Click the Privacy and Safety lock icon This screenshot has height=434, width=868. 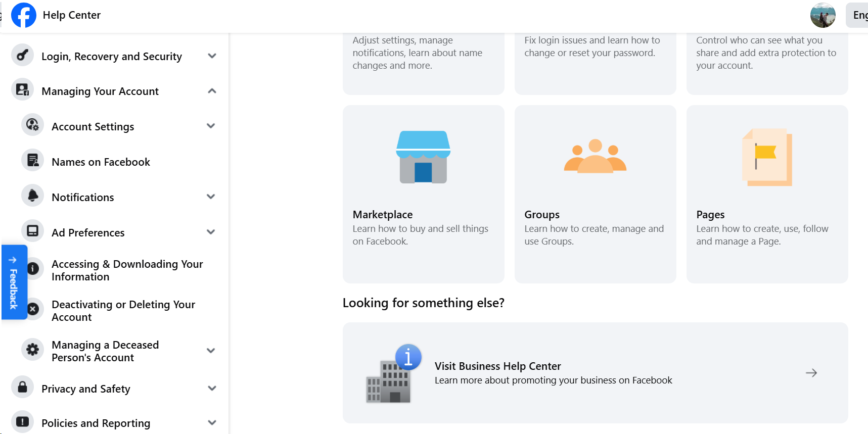point(22,388)
